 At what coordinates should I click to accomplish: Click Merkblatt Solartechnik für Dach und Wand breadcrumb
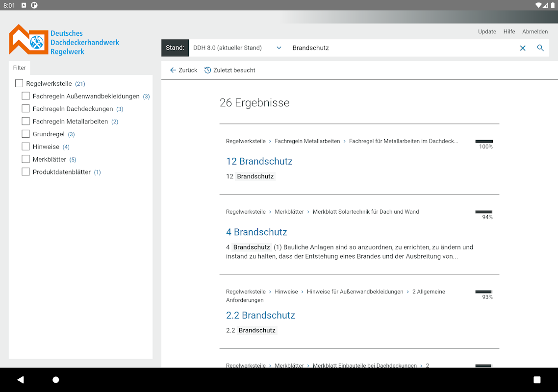[365, 212]
